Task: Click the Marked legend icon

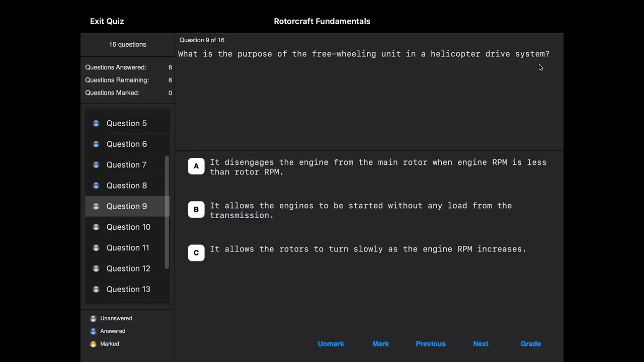Action: pyautogui.click(x=93, y=344)
